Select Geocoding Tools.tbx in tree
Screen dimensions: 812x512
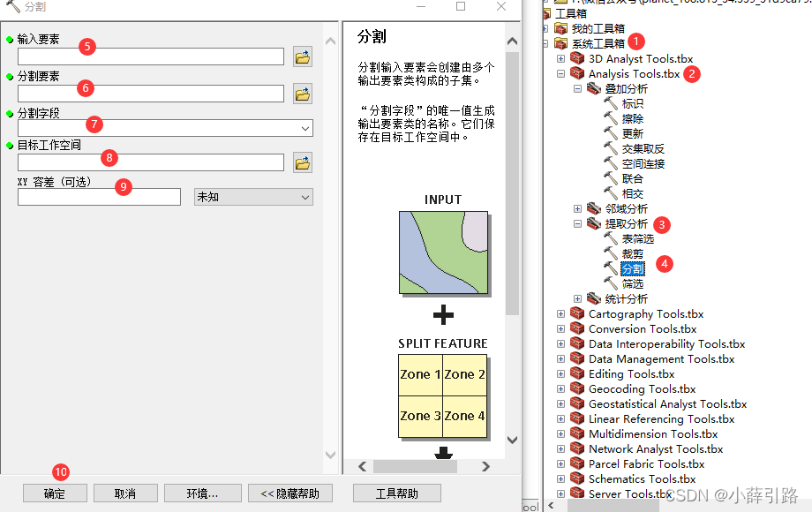pyautogui.click(x=642, y=388)
